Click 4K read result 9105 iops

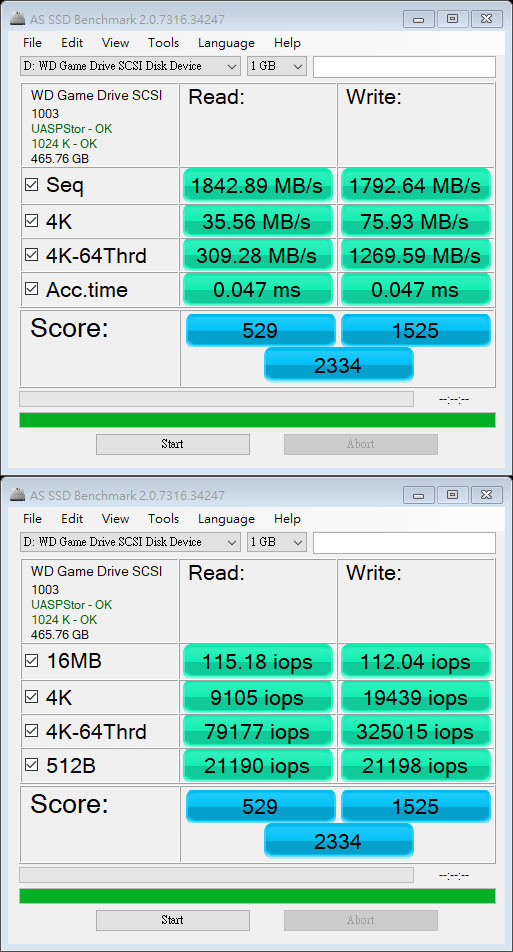257,697
